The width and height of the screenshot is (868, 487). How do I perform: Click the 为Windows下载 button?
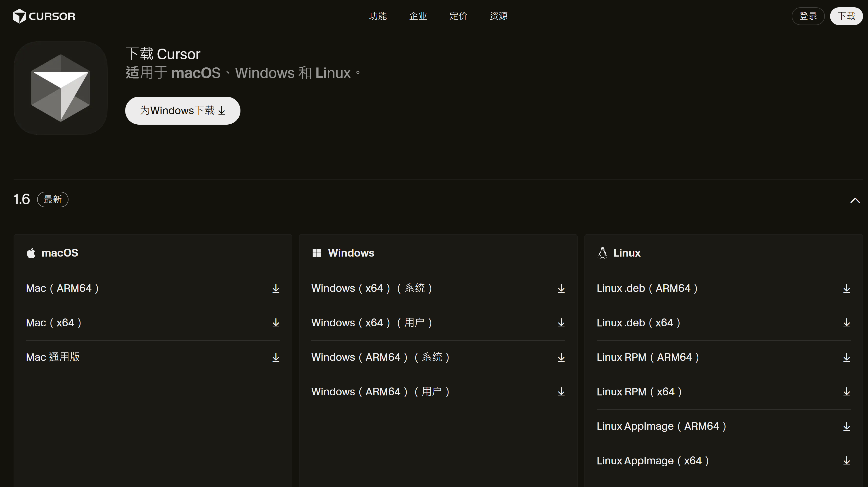(x=183, y=111)
